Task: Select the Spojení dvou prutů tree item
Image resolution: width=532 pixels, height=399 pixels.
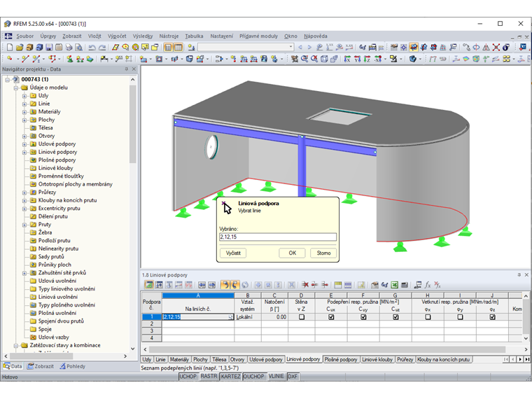Action: coord(61,321)
